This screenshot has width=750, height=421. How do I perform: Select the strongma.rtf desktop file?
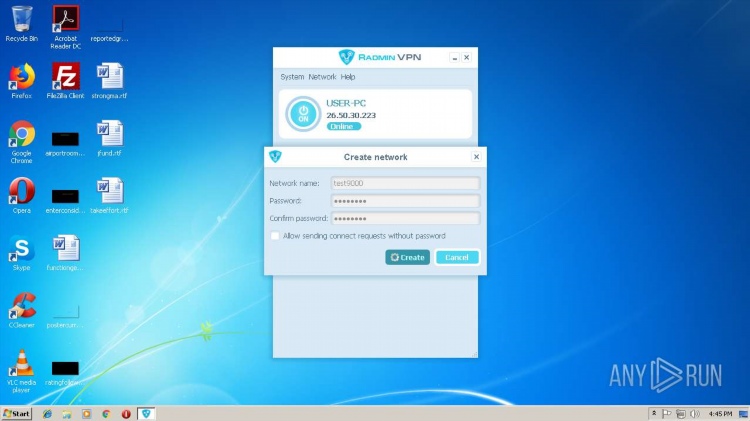(110, 81)
